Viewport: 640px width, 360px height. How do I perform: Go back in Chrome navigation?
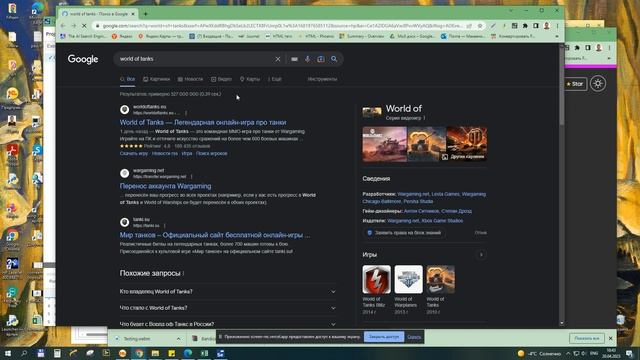[x=63, y=26]
